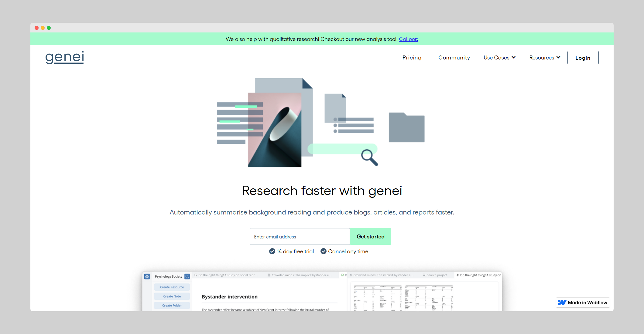The width and height of the screenshot is (644, 334).
Task: Click the checkmark icon beside 14 day free trial
Action: (272, 251)
